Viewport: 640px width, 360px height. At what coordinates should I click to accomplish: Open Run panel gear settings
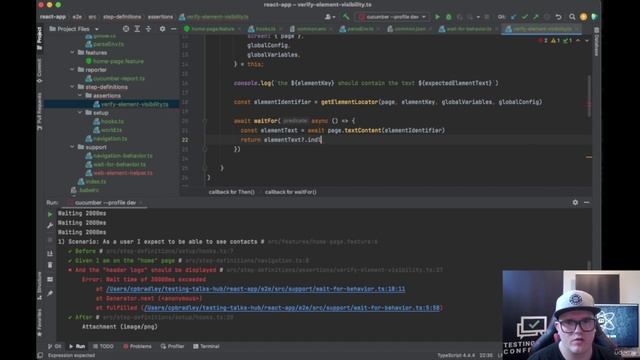click(x=575, y=202)
